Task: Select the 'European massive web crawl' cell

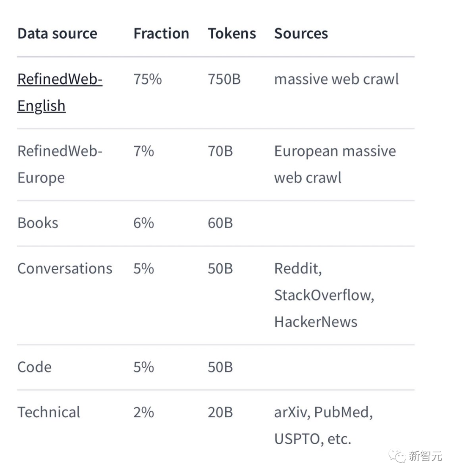Action: 335,164
